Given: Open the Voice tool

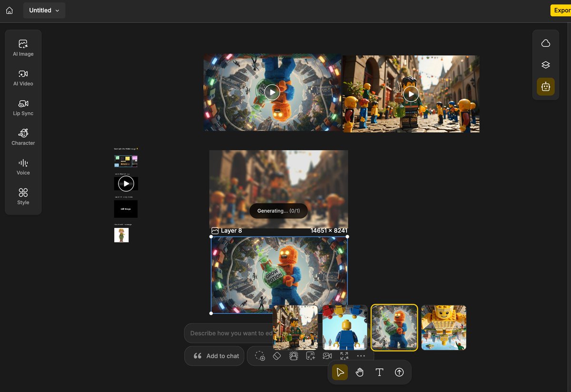Looking at the screenshot, I should coord(23,167).
